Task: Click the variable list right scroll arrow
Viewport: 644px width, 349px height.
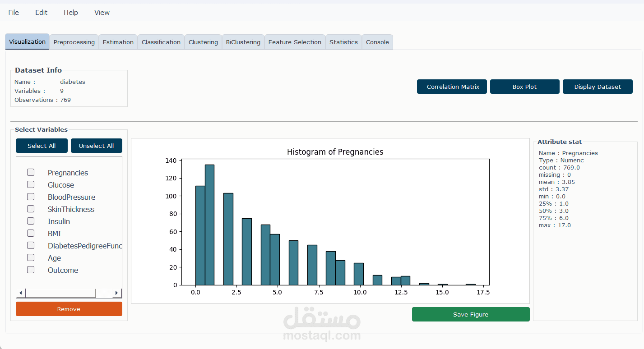Action: (116, 293)
